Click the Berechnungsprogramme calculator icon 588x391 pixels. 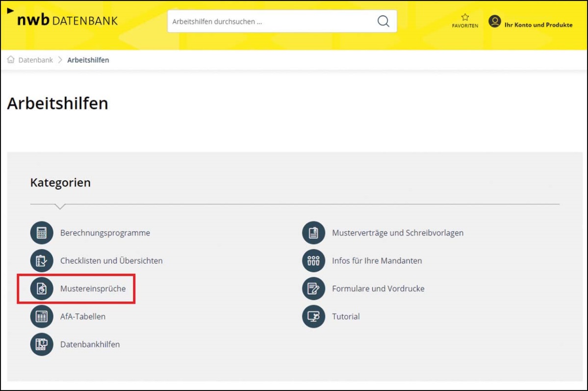(42, 233)
